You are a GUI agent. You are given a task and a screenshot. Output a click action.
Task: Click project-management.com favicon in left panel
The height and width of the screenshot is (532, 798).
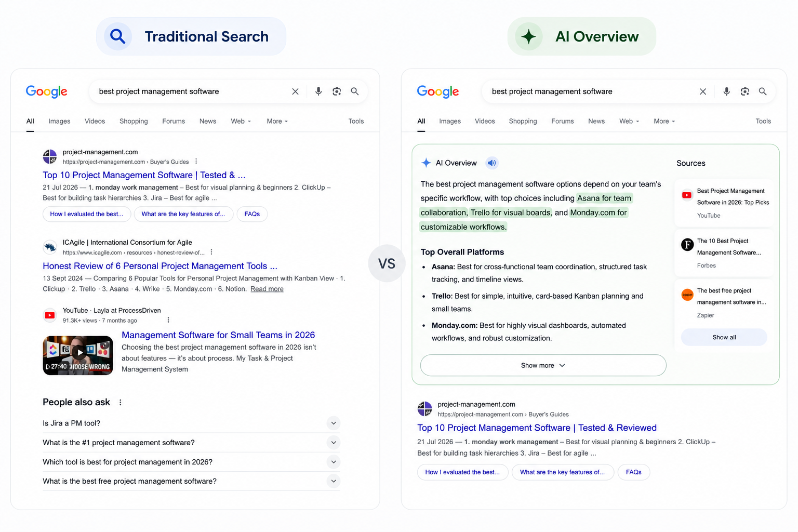(50, 156)
